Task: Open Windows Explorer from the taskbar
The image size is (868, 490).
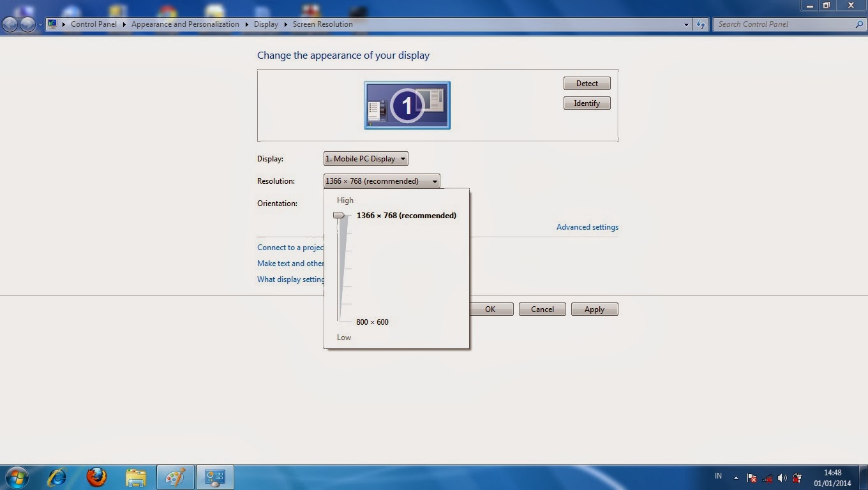Action: tap(136, 477)
